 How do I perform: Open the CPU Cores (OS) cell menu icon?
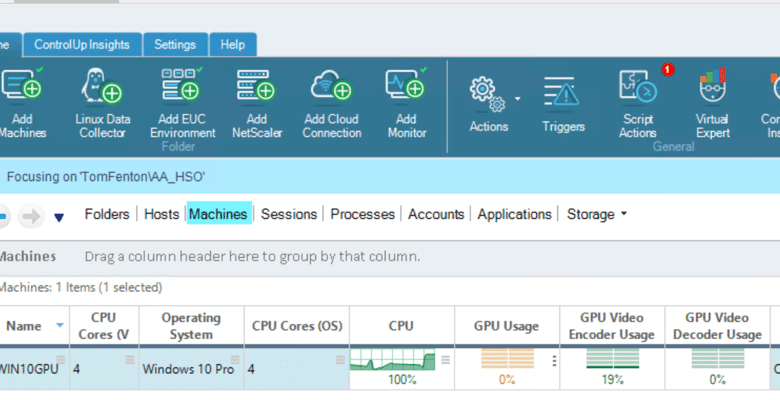(x=340, y=360)
